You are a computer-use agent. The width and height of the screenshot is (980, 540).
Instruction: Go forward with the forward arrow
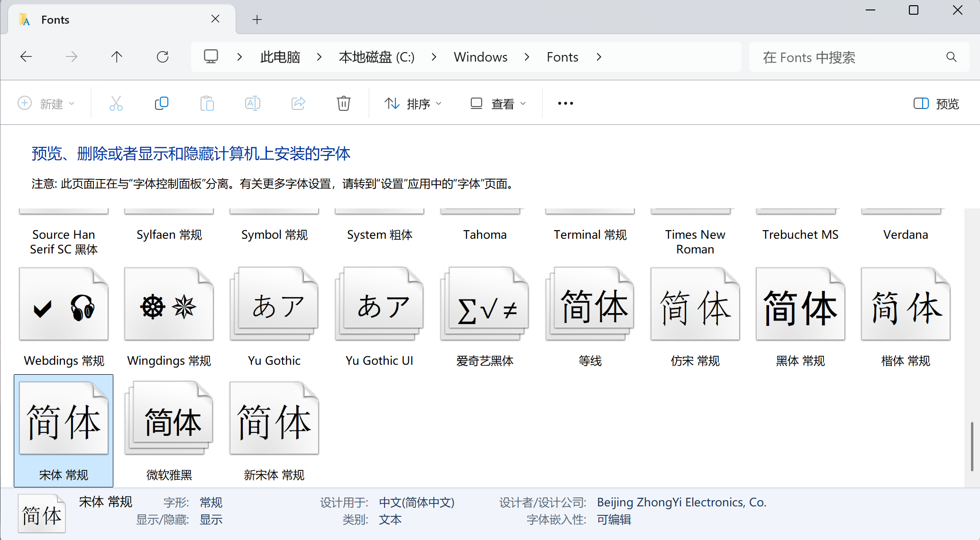pyautogui.click(x=72, y=57)
